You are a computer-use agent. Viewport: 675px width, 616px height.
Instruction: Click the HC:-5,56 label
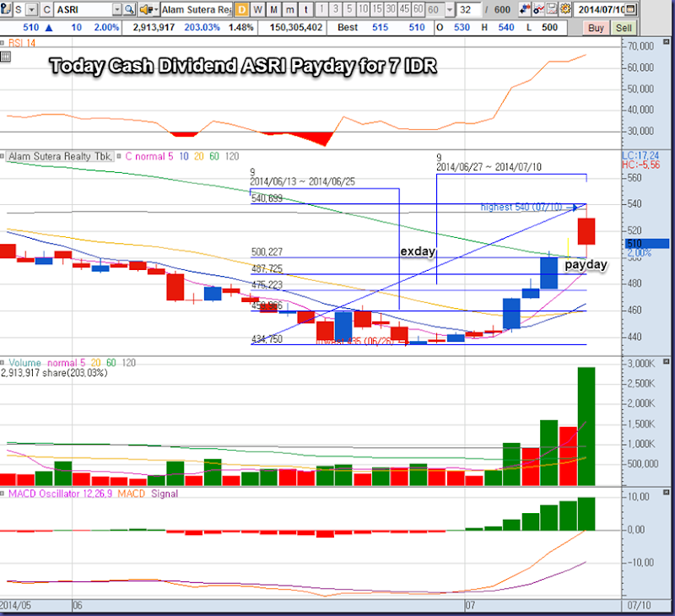tap(640, 165)
